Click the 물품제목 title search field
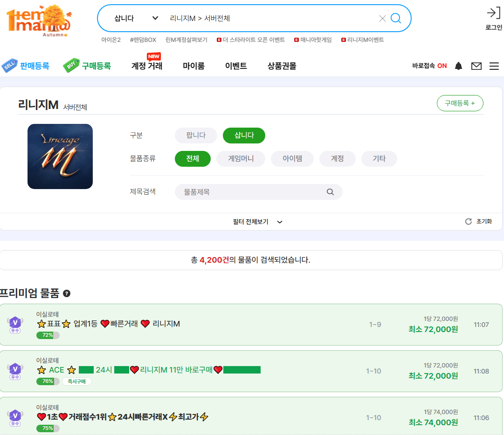 [258, 192]
